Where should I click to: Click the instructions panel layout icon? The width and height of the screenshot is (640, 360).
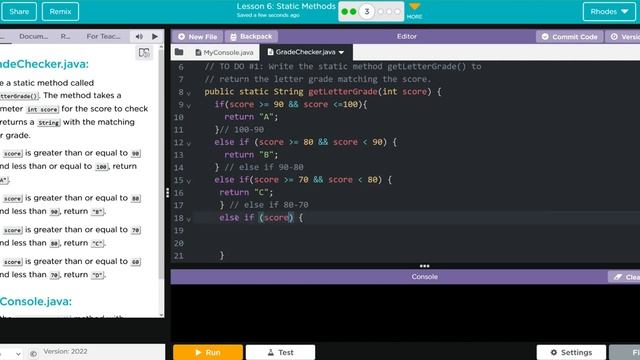(x=144, y=53)
